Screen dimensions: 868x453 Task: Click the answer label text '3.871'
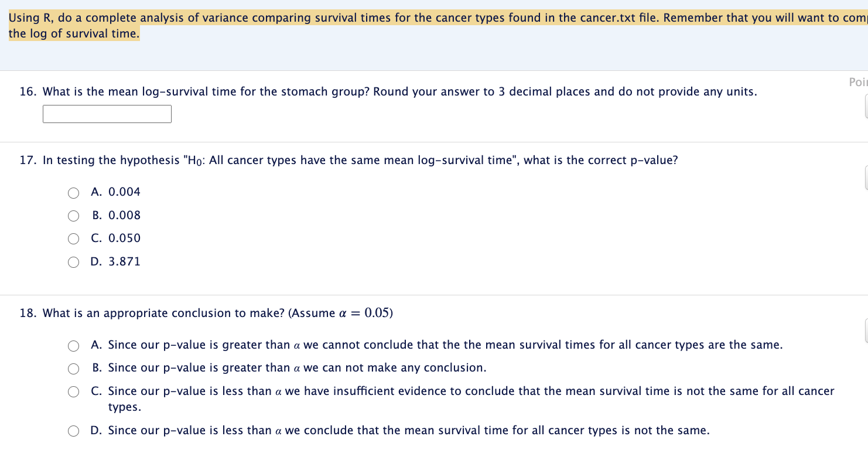click(x=125, y=262)
